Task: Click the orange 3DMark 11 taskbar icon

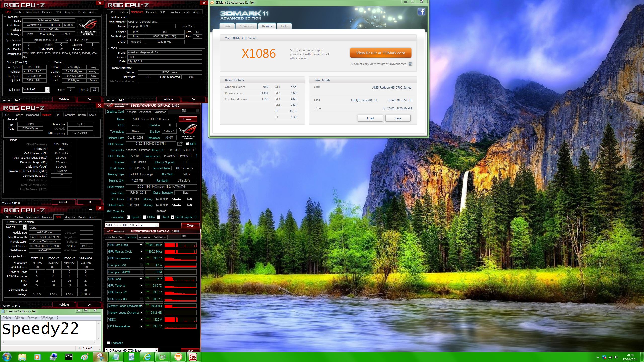Action: click(x=178, y=357)
